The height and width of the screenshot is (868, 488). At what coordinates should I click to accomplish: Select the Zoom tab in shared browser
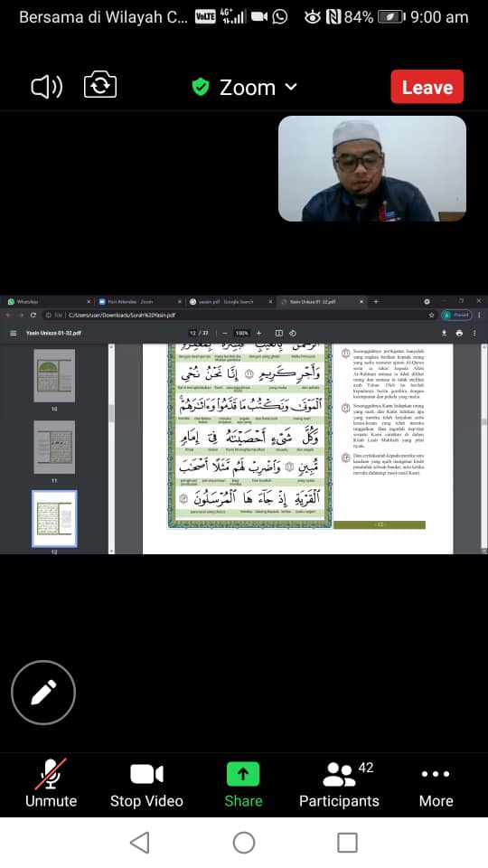click(x=139, y=302)
